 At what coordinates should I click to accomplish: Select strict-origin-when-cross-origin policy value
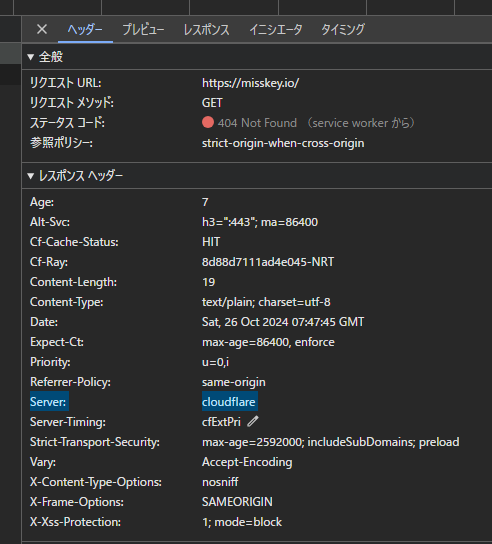click(x=283, y=143)
